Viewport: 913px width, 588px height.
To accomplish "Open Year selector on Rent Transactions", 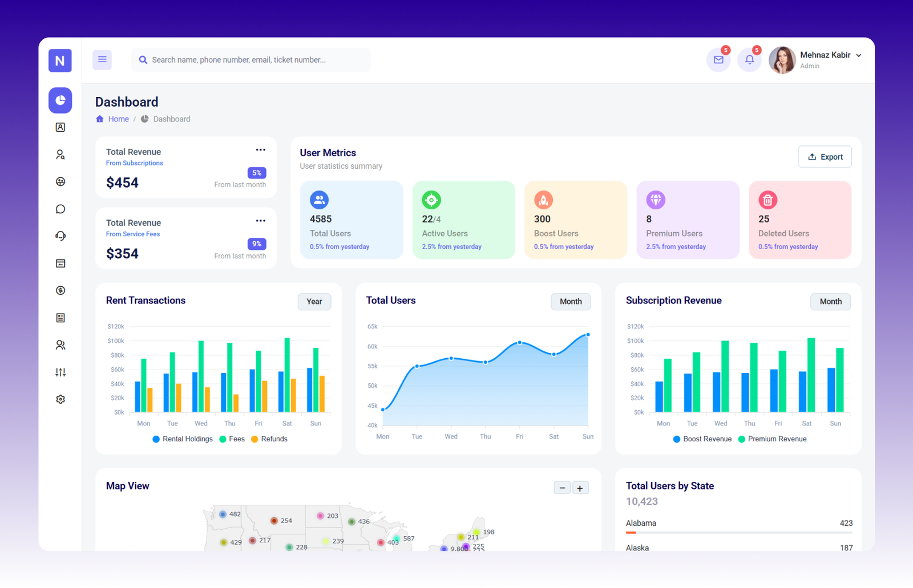I will pos(314,302).
